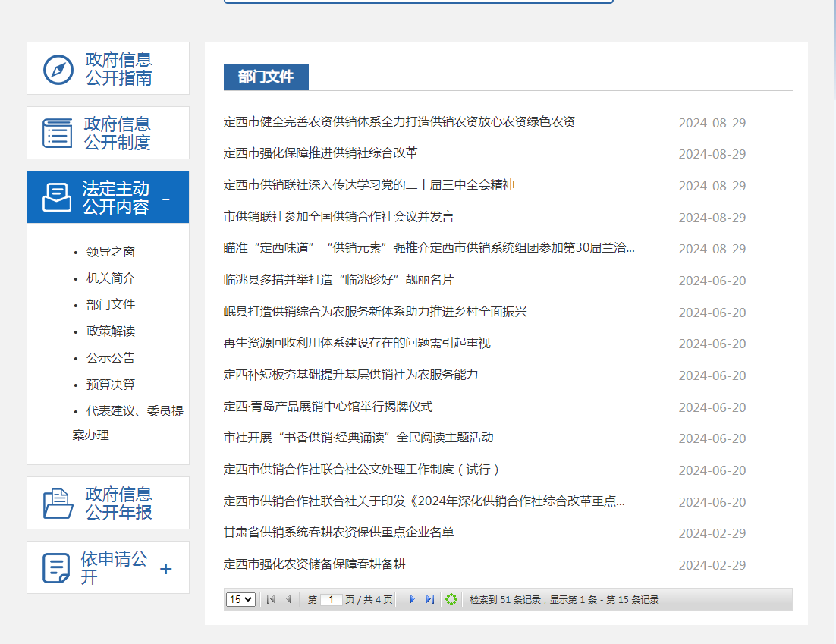Open article 临洮县多措并举打造“临洮珍好”靓丽名片
This screenshot has height=644, width=836.
[x=338, y=280]
